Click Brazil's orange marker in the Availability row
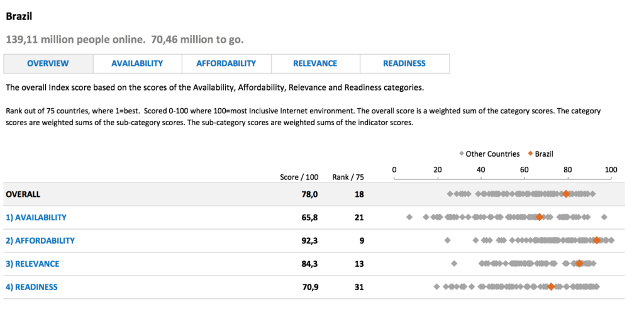Image resolution: width=644 pixels, height=314 pixels. [539, 217]
